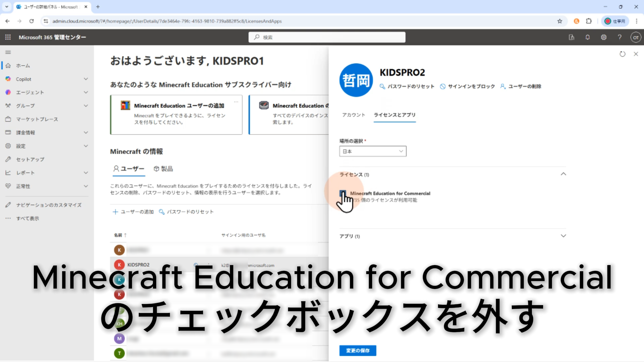The width and height of the screenshot is (644, 362).
Task: Click the 変更の保存 button
Action: (x=358, y=351)
